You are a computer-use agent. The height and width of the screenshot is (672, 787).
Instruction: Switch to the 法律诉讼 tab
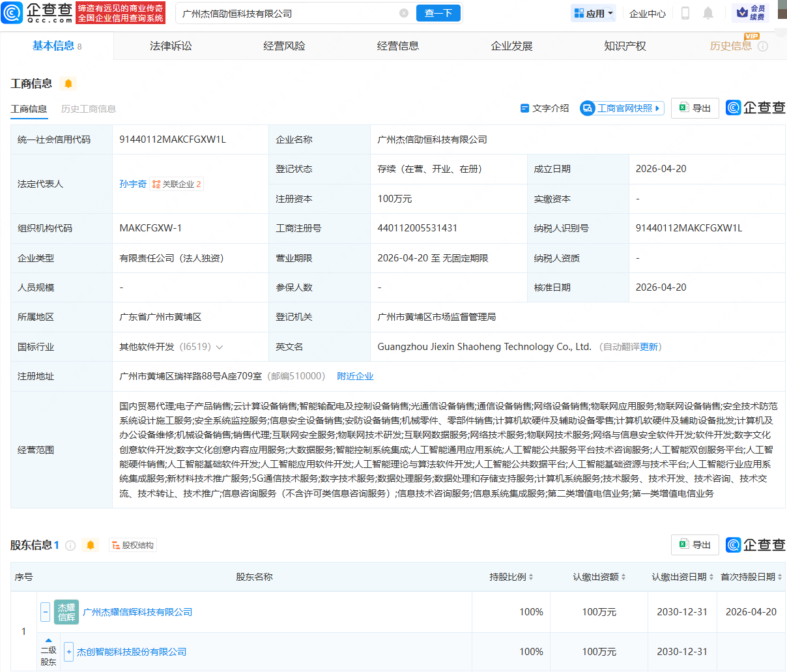(171, 46)
